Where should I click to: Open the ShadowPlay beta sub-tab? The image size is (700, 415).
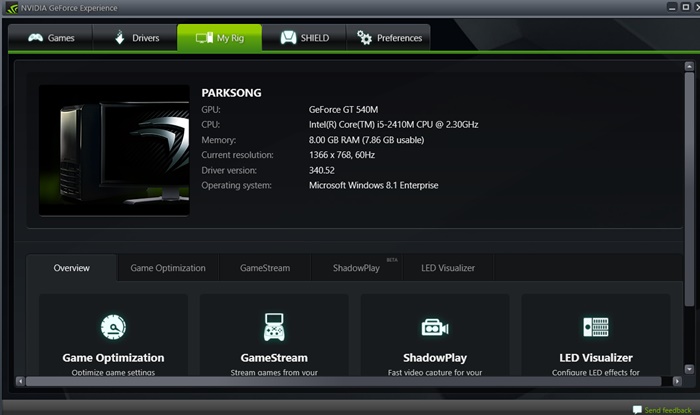click(x=357, y=268)
